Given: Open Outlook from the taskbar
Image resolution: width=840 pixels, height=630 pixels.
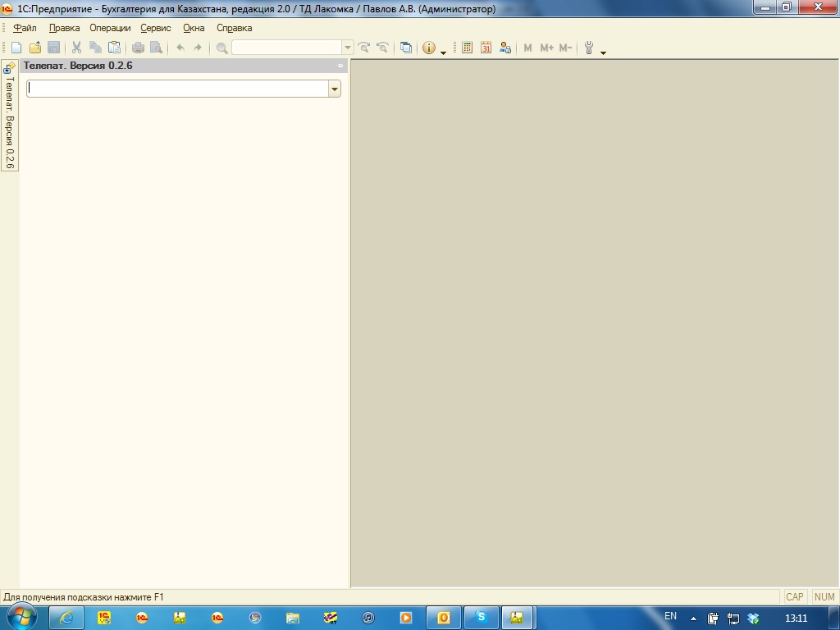Looking at the screenshot, I should pyautogui.click(x=444, y=619).
